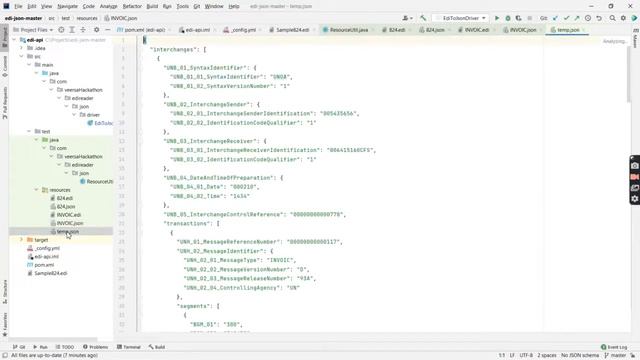Expand the .idea folder node
The image size is (640, 360).
pyautogui.click(x=22, y=48)
